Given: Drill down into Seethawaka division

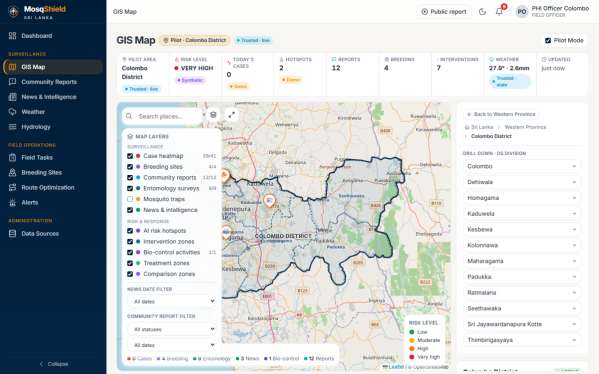Looking at the screenshot, I should click(521, 308).
